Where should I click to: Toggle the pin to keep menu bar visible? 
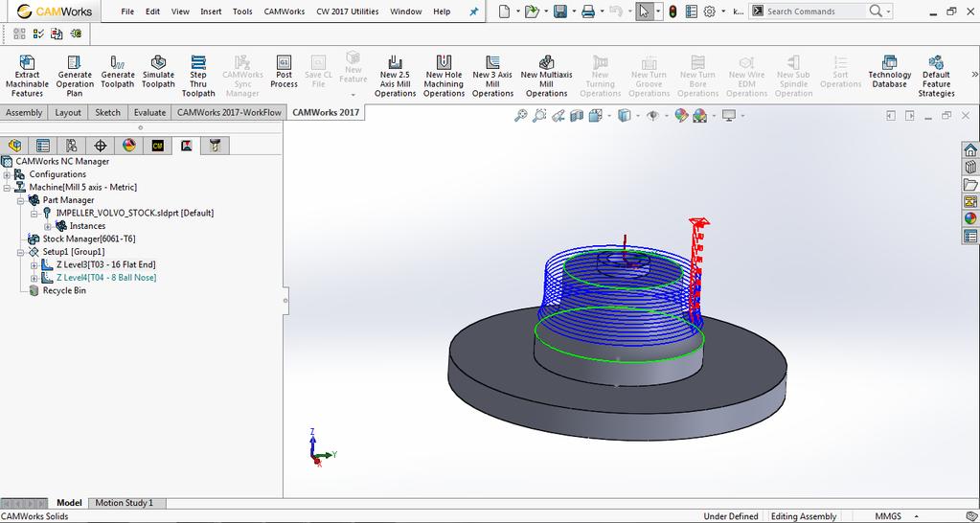(x=474, y=11)
